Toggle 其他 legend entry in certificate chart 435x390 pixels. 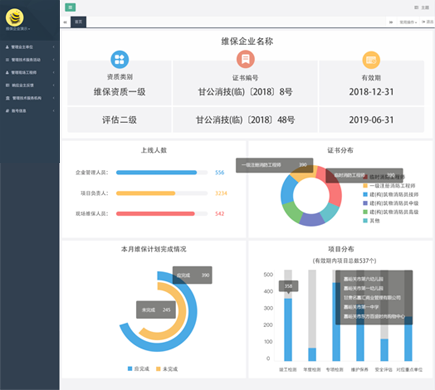(371, 220)
